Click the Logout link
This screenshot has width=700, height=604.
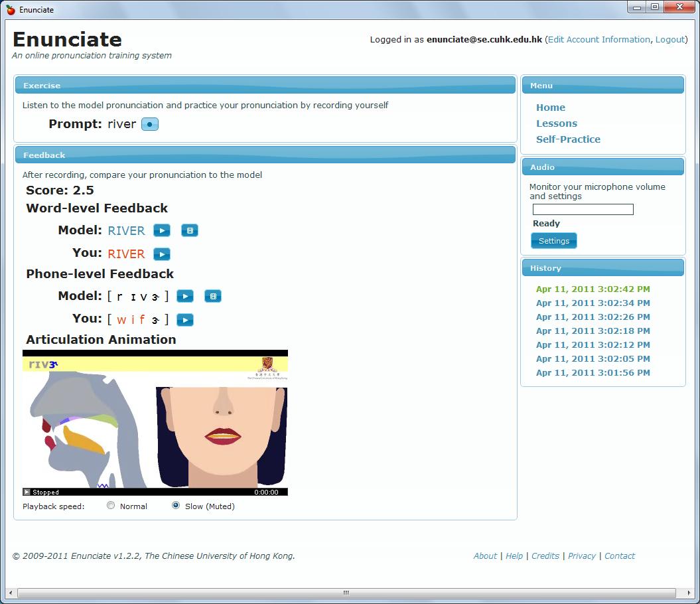point(670,40)
